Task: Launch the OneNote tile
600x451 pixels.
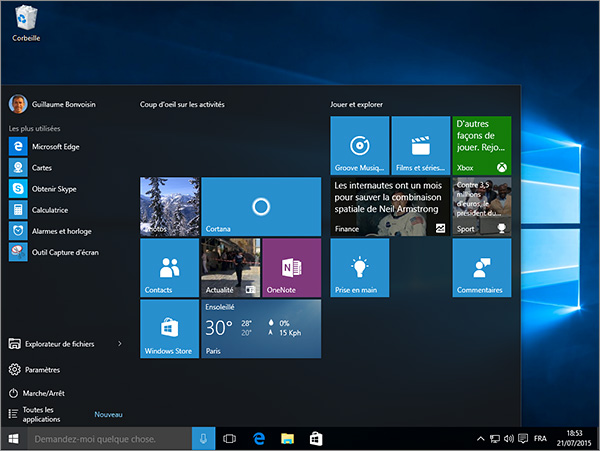Action: coord(292,267)
